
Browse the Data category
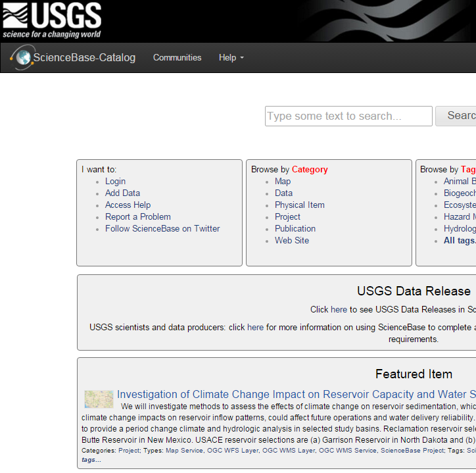click(x=283, y=193)
